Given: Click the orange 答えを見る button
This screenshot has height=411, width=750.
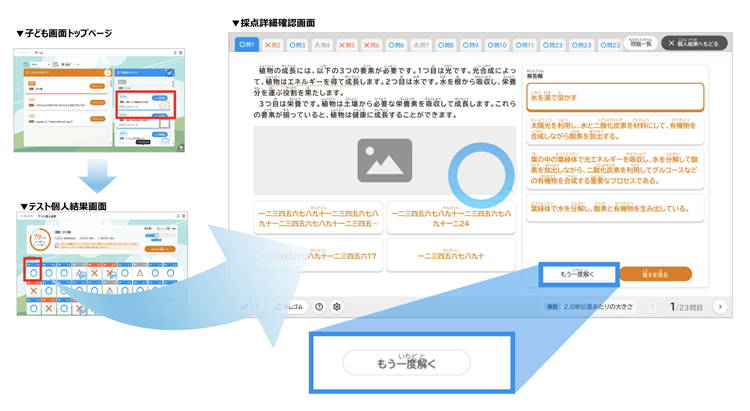Looking at the screenshot, I should click(x=655, y=273).
